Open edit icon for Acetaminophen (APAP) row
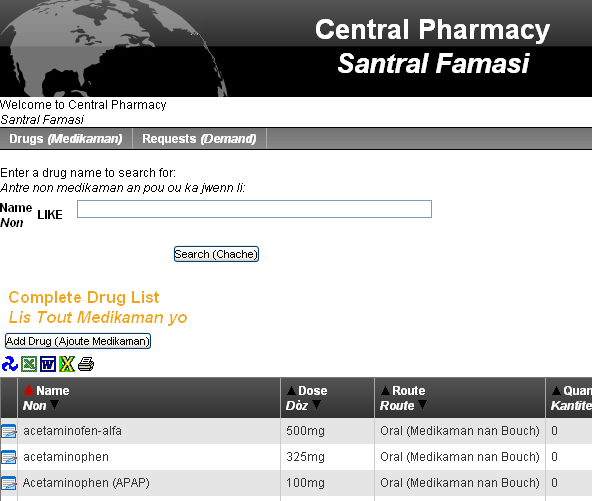This screenshot has width=592, height=501. 9,483
